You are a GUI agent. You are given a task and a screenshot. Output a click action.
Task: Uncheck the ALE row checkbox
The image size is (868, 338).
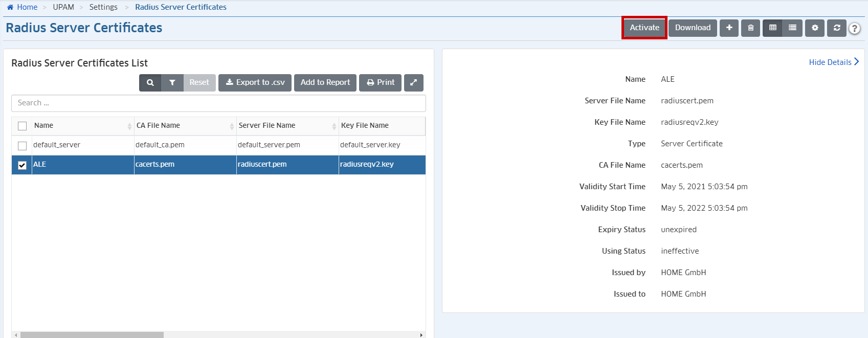point(22,165)
